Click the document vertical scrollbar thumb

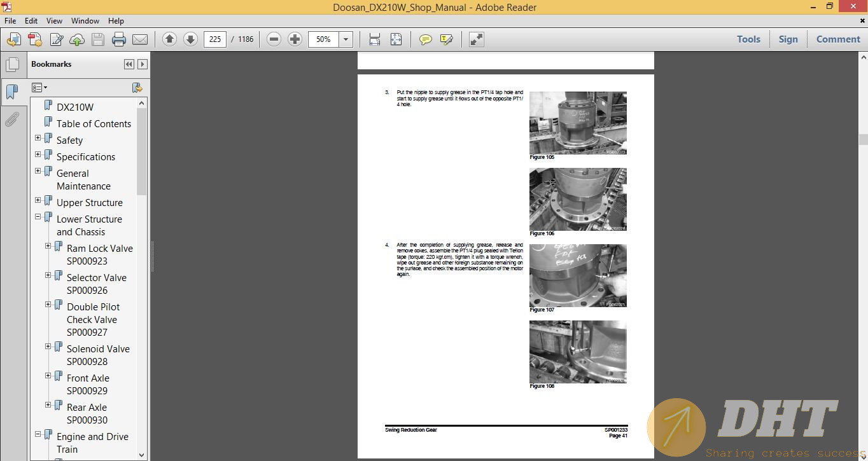click(x=863, y=140)
